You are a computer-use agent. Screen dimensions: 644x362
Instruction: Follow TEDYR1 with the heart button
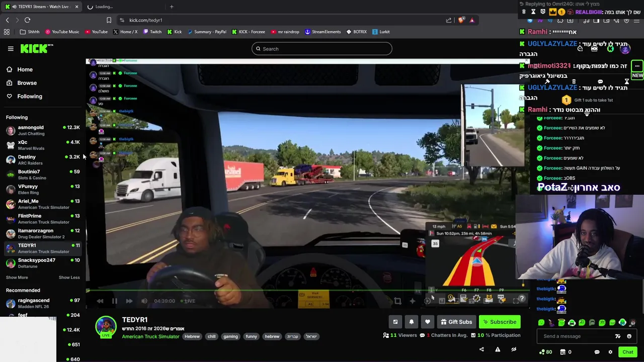click(x=428, y=322)
